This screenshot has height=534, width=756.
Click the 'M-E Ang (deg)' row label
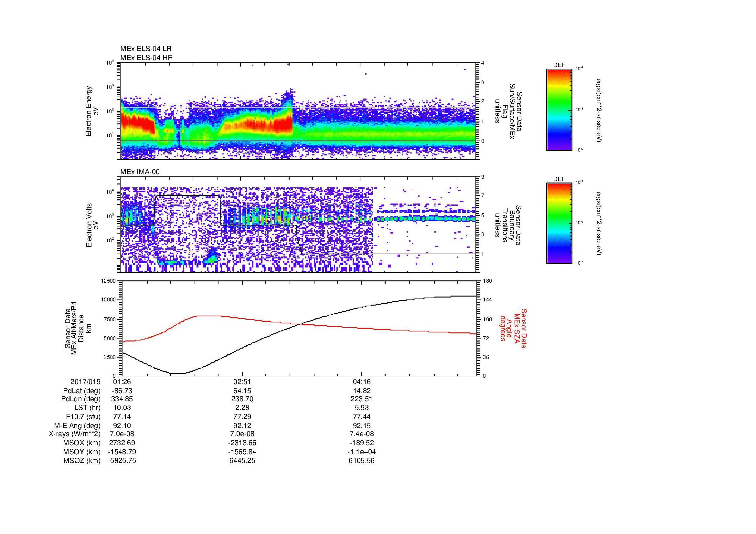[x=77, y=425]
